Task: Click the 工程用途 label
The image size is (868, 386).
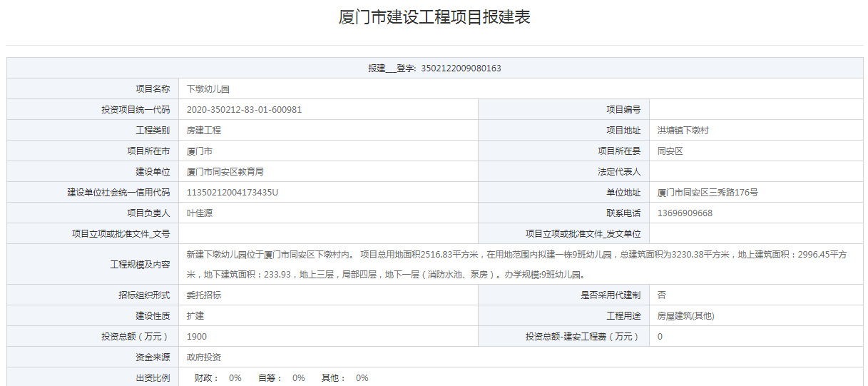Action: coord(623,316)
